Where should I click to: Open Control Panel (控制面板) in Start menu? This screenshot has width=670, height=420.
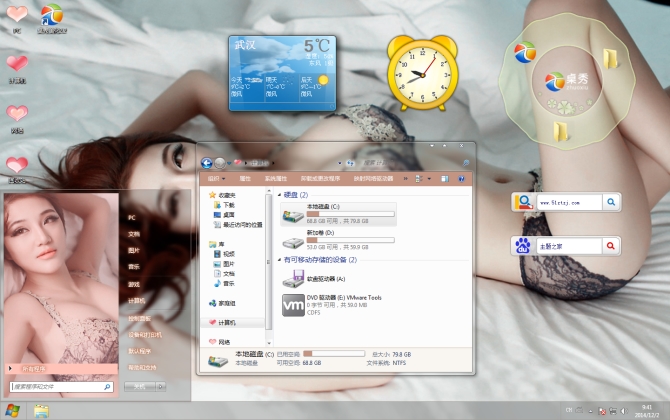(x=139, y=318)
